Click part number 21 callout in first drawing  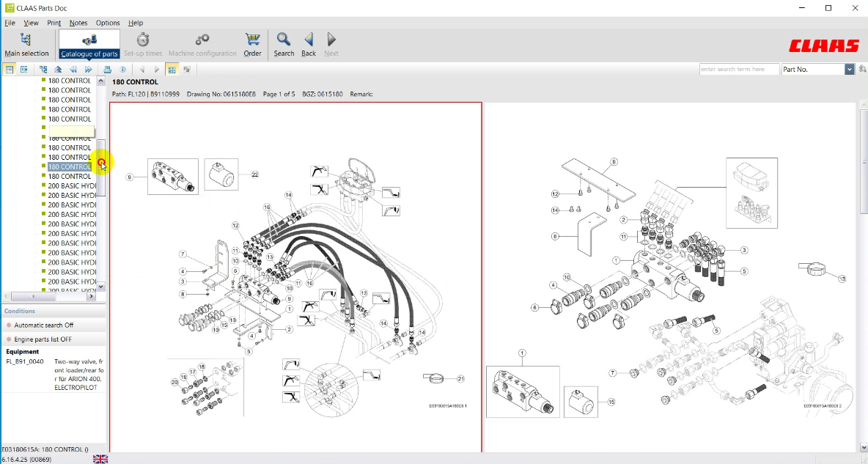460,379
